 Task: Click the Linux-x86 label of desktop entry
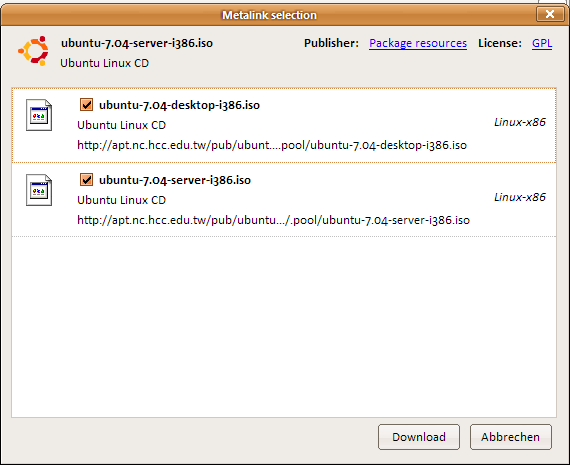pos(520,122)
